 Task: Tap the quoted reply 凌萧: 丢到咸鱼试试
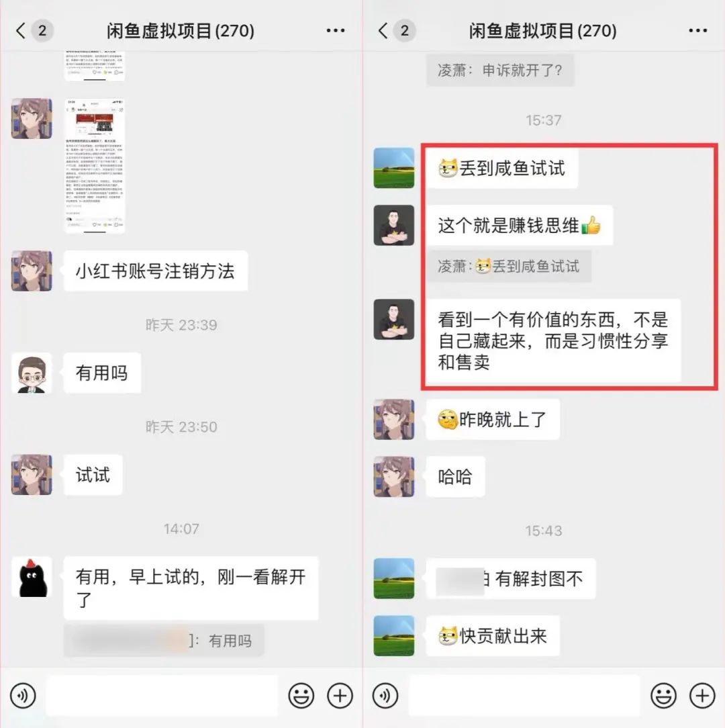(x=509, y=266)
